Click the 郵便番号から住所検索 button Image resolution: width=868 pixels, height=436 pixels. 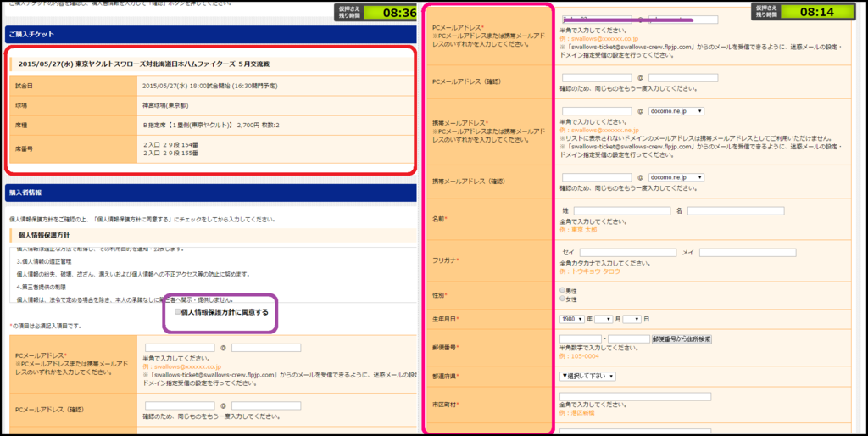click(x=681, y=339)
